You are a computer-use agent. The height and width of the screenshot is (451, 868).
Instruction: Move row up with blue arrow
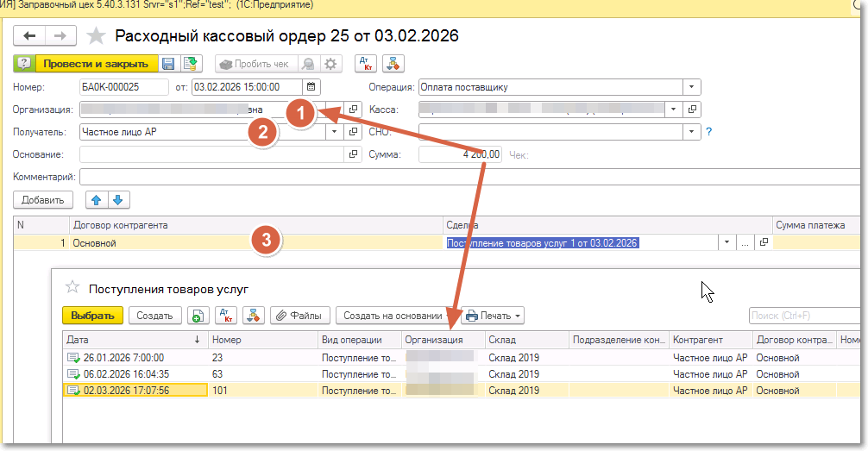(x=96, y=199)
